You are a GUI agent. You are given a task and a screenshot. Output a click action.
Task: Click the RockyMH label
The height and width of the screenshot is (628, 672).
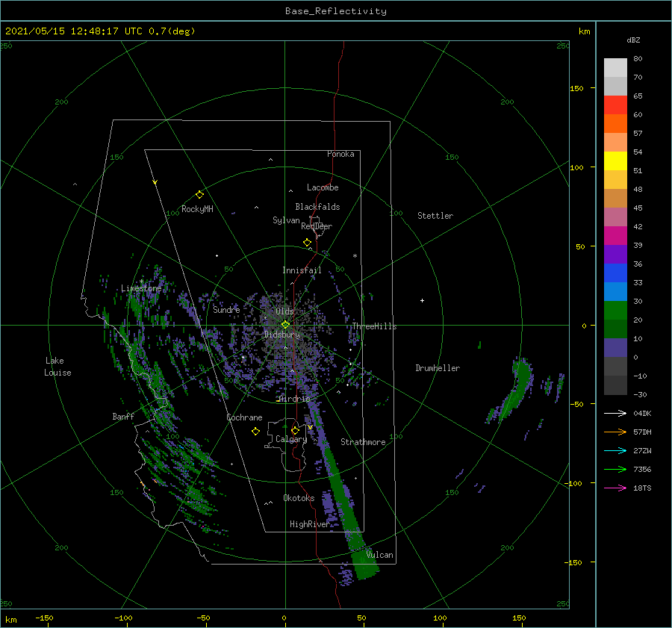point(197,209)
